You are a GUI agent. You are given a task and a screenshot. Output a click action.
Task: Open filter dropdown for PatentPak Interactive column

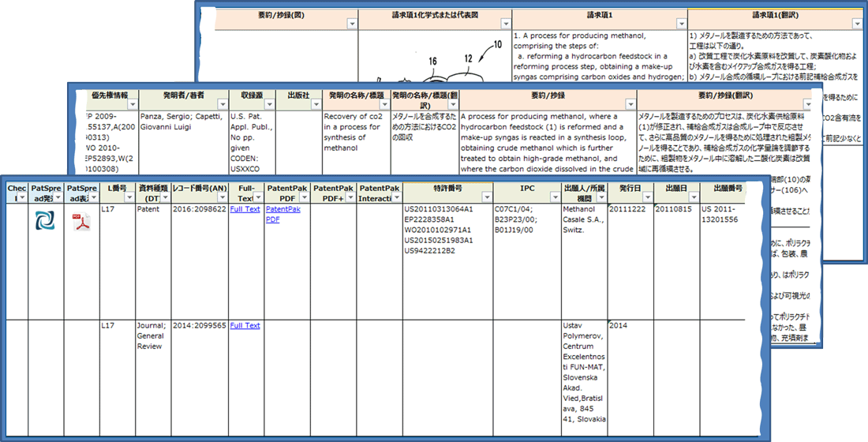pyautogui.click(x=396, y=198)
